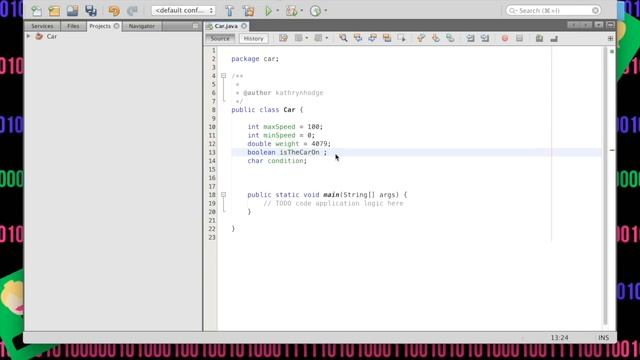Click the editor split handle icon
Screen dimensions: 640x360
tap(610, 38)
